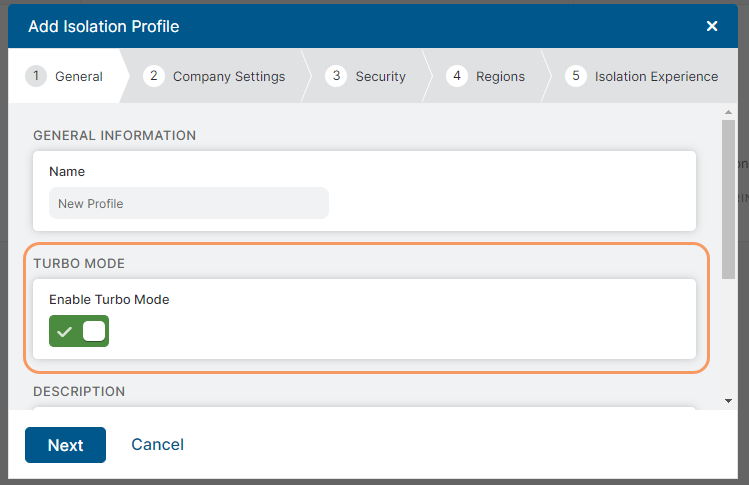Open the Company Settings step
This screenshot has width=749, height=485.
(229, 76)
